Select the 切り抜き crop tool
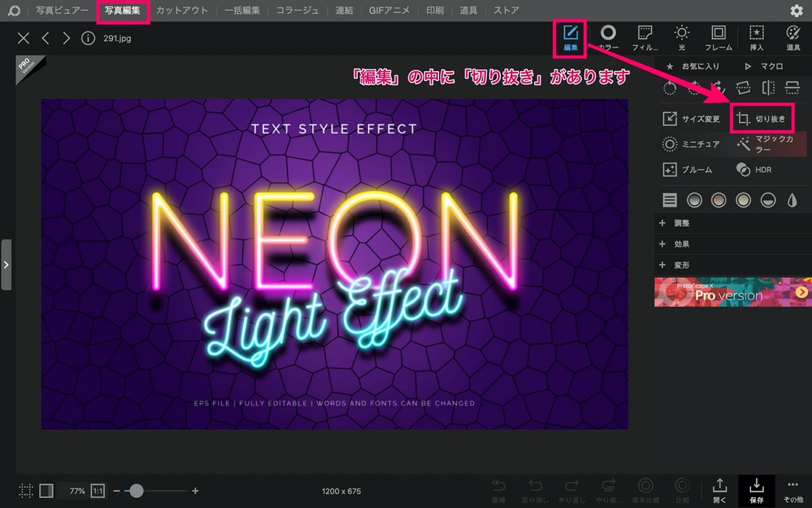812x508 pixels. [x=762, y=119]
